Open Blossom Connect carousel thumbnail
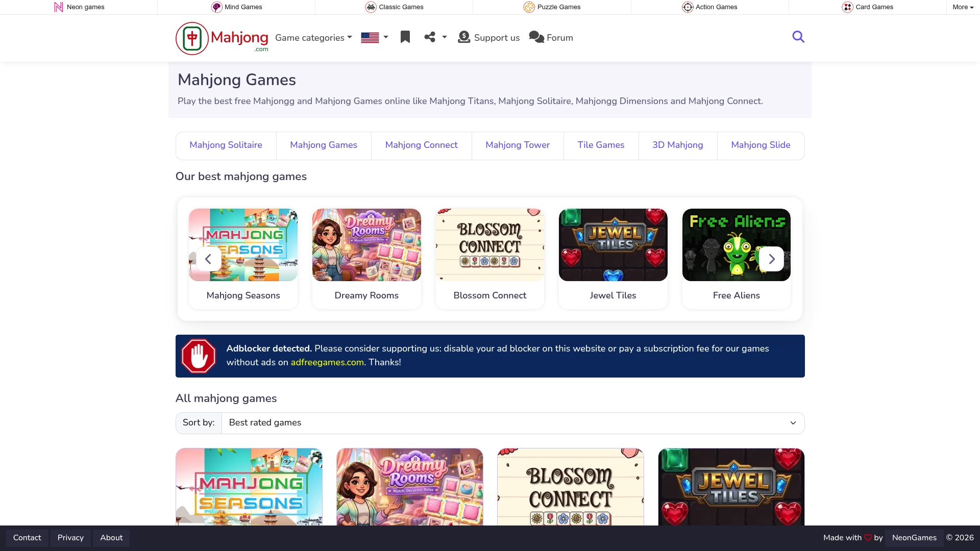The height and width of the screenshot is (551, 980). pyautogui.click(x=490, y=245)
